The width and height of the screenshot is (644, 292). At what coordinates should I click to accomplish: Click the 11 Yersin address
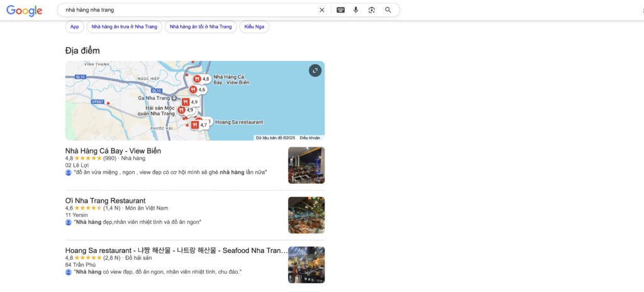(x=76, y=215)
